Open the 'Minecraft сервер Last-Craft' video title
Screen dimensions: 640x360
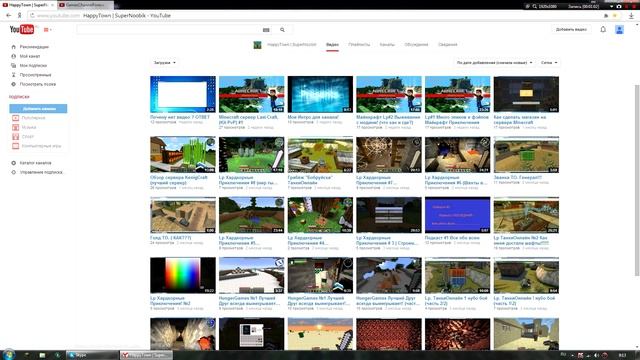click(248, 119)
